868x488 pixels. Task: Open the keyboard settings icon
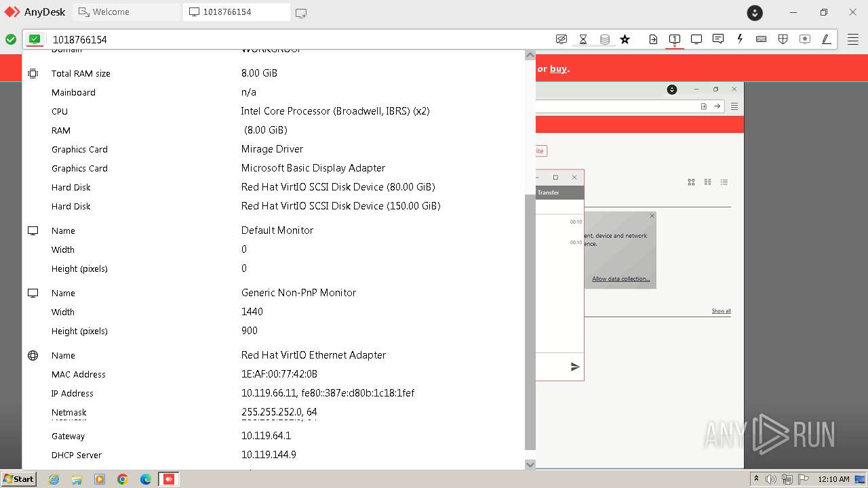762,39
